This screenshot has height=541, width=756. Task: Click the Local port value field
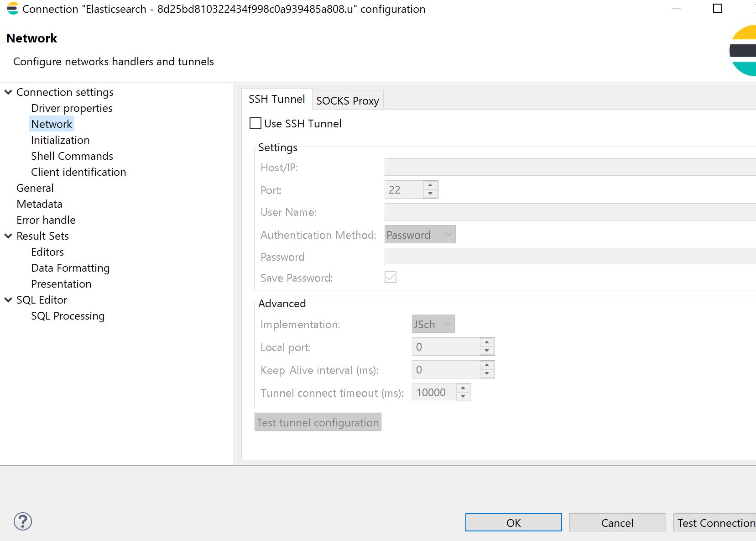pos(447,347)
